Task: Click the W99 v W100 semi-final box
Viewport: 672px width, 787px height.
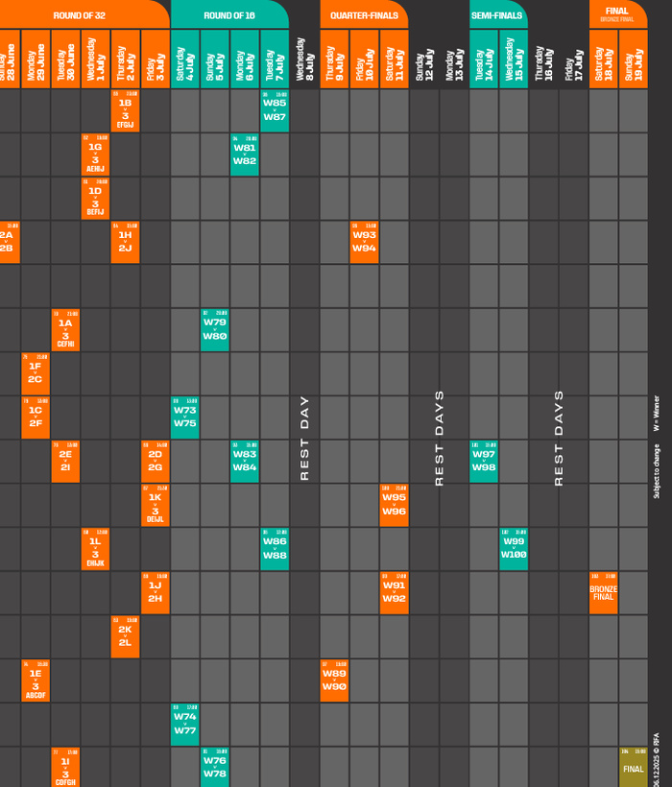Action: [x=514, y=548]
